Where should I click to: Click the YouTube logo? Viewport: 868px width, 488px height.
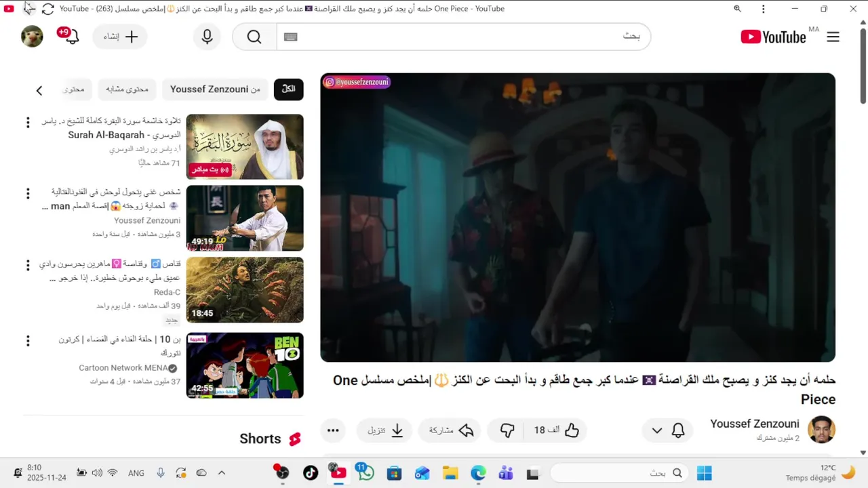pos(773,37)
